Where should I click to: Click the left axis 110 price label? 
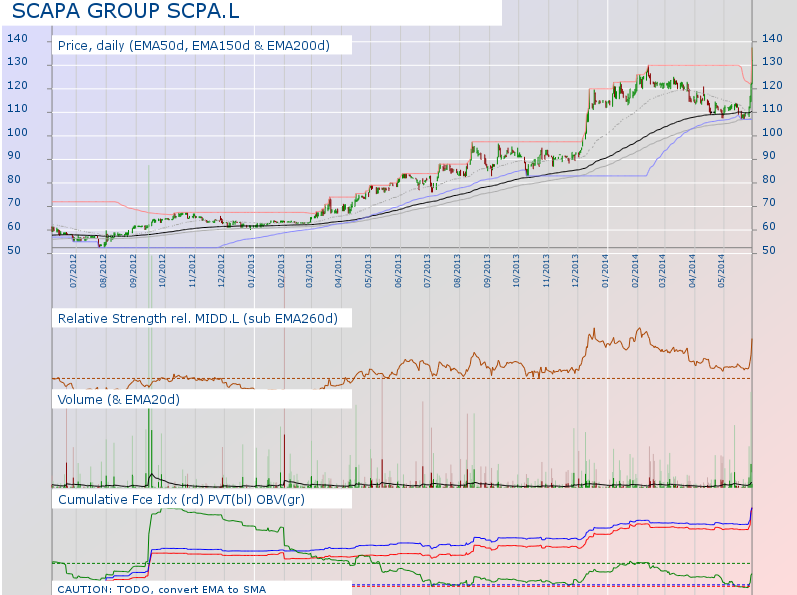pyautogui.click(x=17, y=108)
